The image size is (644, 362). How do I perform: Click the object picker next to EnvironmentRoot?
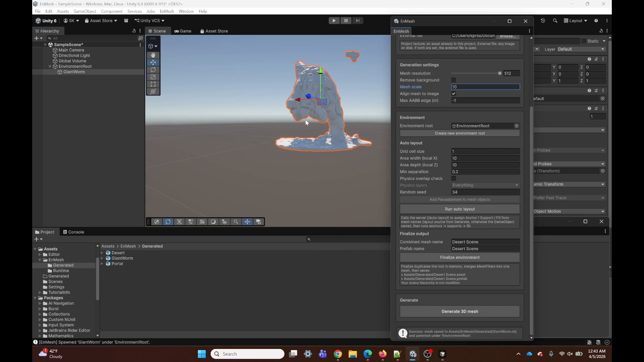click(517, 126)
